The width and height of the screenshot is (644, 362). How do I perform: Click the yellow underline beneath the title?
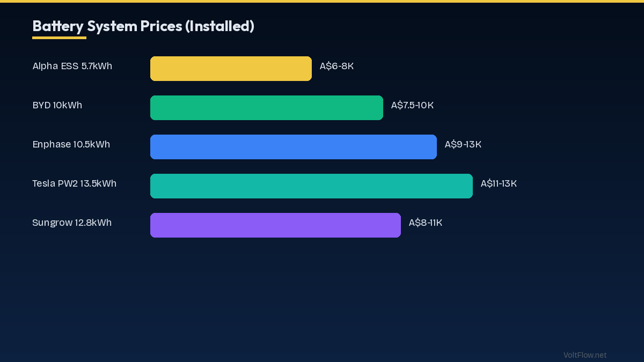tap(59, 38)
